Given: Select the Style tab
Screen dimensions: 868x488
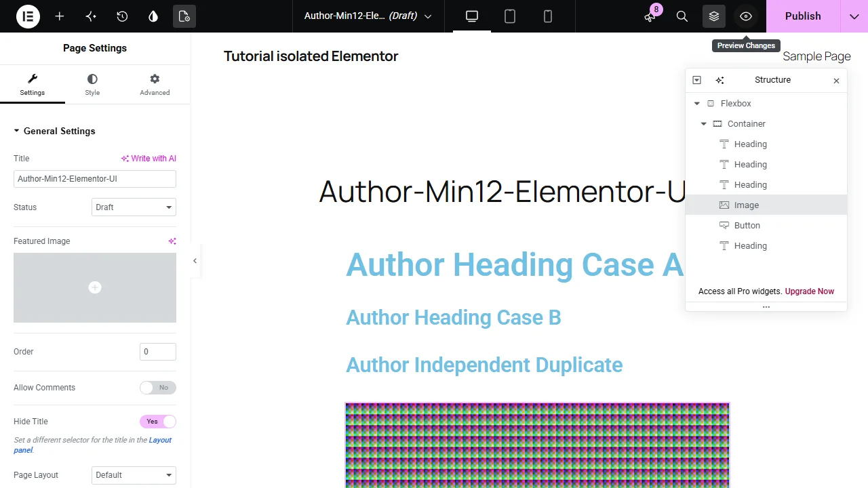Looking at the screenshot, I should click(x=92, y=85).
